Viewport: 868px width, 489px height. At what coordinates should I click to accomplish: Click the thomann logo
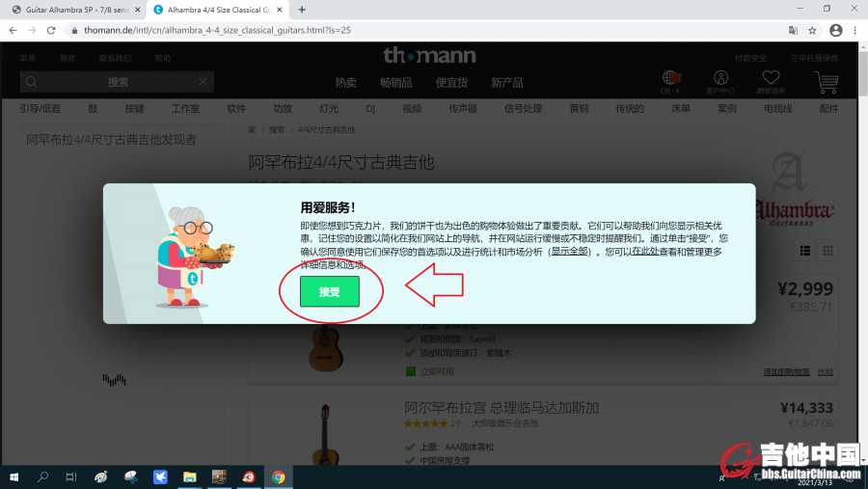[x=429, y=55]
